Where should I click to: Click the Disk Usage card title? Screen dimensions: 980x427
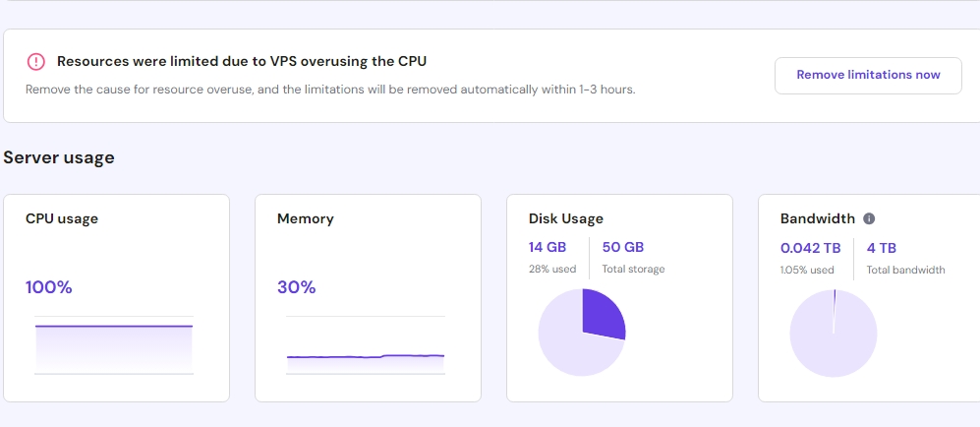[x=566, y=218]
